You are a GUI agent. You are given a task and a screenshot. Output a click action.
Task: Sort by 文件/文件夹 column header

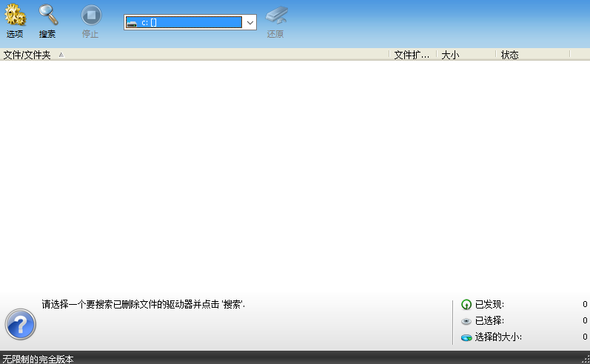[194, 55]
